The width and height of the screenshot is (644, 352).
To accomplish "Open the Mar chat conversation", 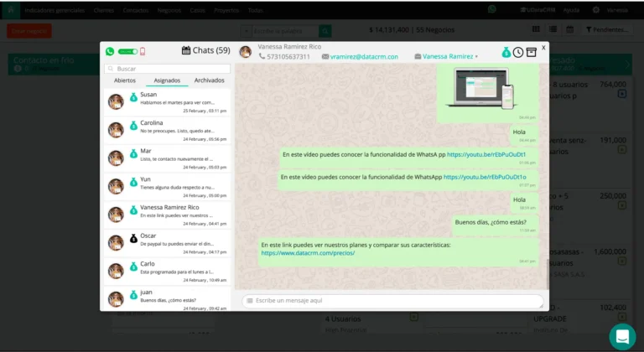I will (167, 158).
